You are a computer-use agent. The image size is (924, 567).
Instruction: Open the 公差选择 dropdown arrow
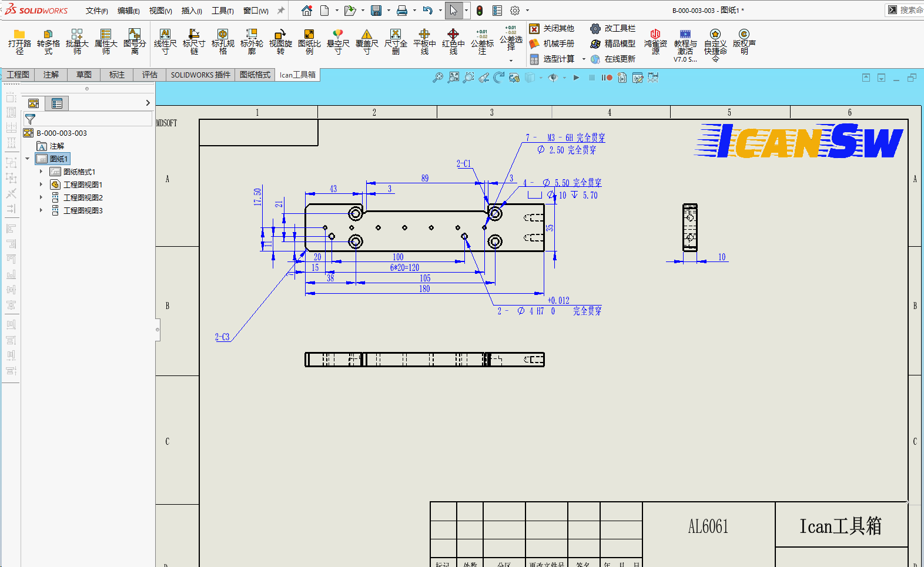coord(511,61)
